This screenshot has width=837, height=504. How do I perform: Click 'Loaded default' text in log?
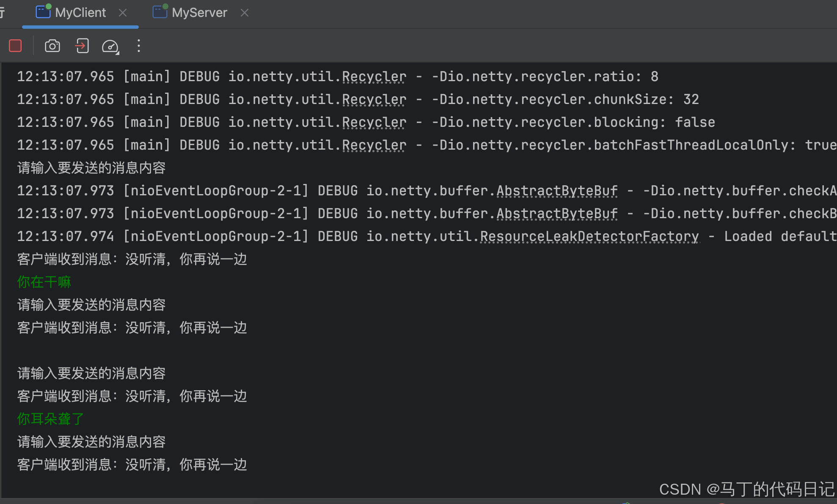(780, 236)
